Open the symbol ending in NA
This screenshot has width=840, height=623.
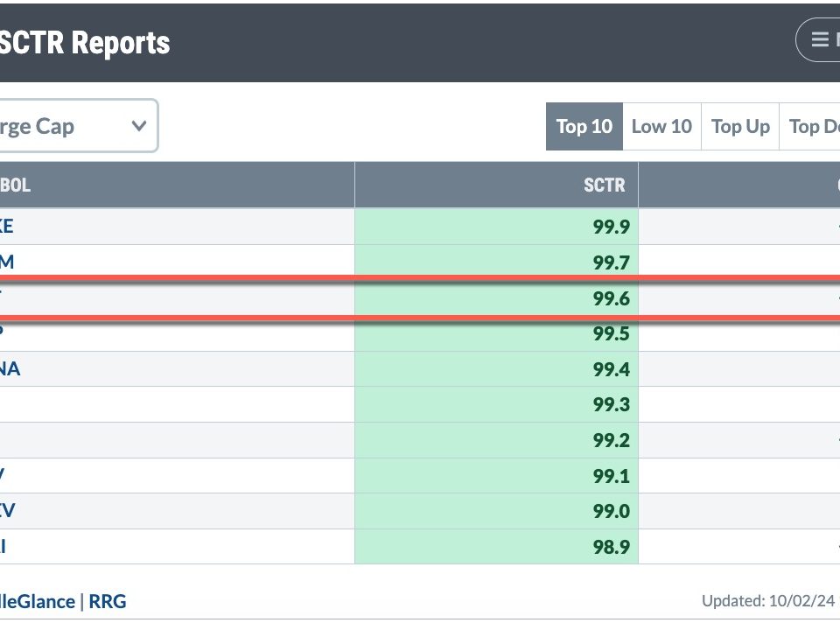[x=10, y=369]
